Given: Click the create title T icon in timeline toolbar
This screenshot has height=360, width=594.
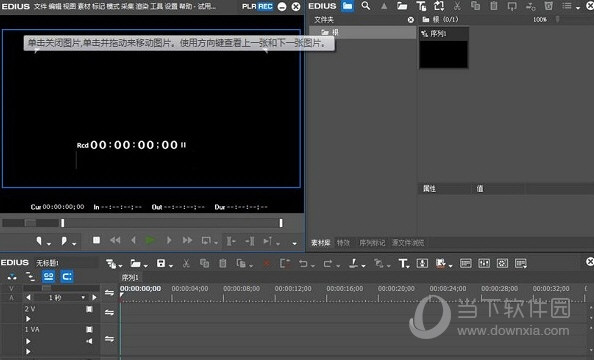Looking at the screenshot, I should pos(404,264).
